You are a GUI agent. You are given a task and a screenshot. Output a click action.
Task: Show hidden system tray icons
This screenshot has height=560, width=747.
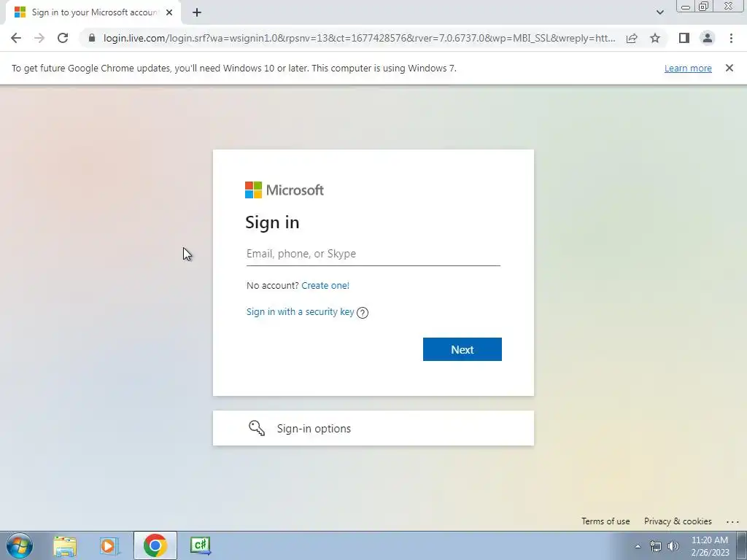[x=638, y=546]
